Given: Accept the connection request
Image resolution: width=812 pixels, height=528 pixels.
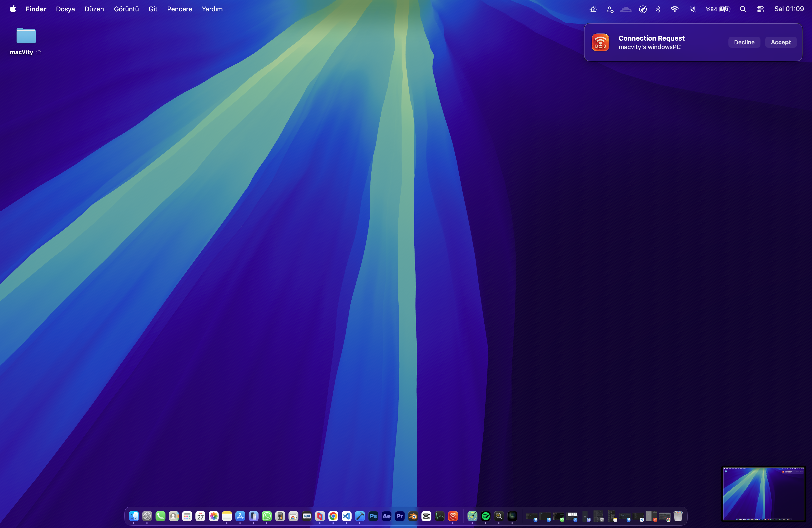Looking at the screenshot, I should point(780,42).
